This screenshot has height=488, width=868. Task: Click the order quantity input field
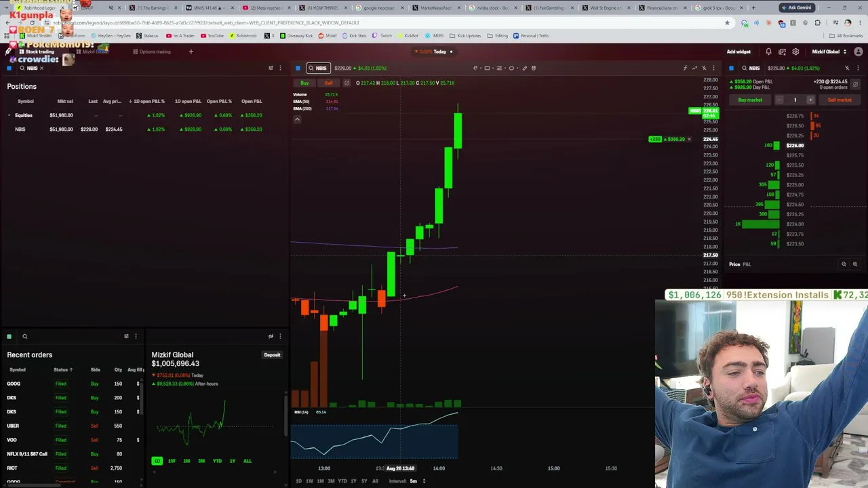tap(795, 100)
